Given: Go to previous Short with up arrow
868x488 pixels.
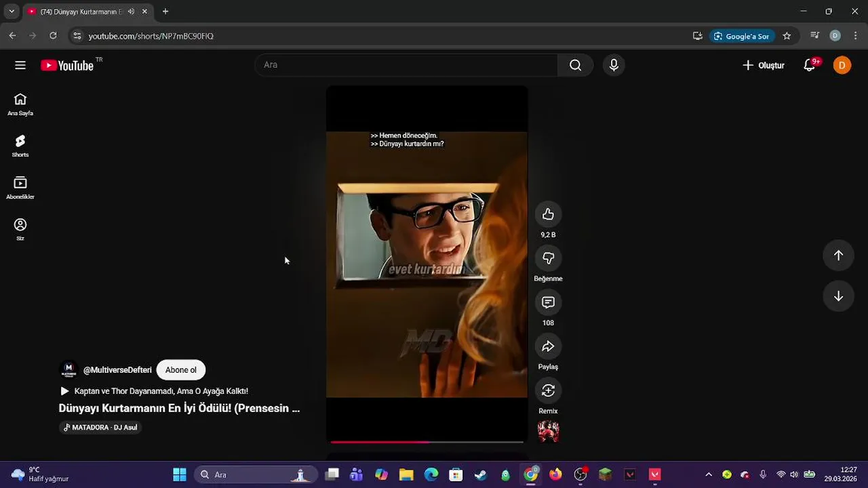Looking at the screenshot, I should pyautogui.click(x=838, y=256).
